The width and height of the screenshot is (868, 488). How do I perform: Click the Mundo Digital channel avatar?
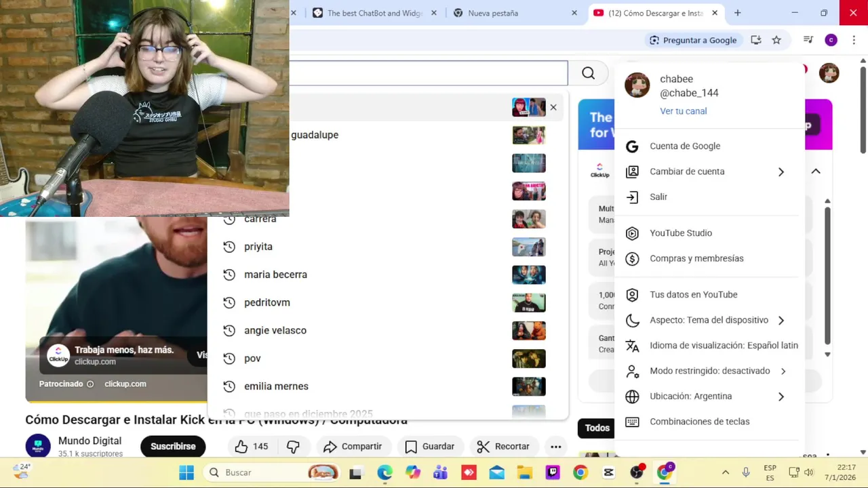pos(38,447)
